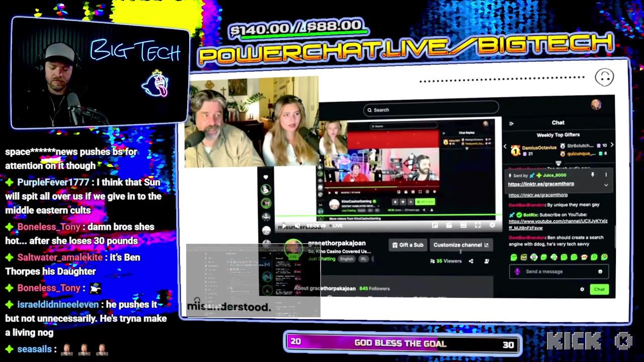Screen dimensions: 644x362
Task: Click the israeldidnineeleven username in overlay chat
Action: click(59, 304)
